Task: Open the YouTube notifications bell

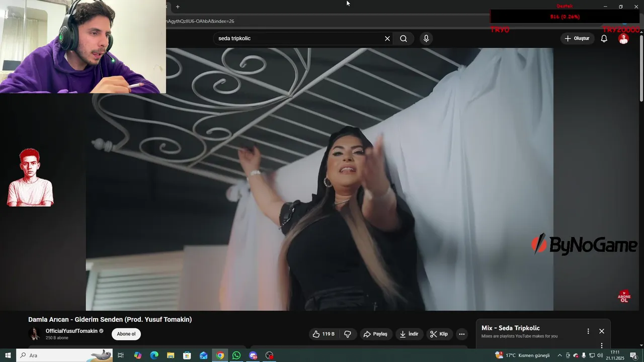Action: pyautogui.click(x=604, y=39)
